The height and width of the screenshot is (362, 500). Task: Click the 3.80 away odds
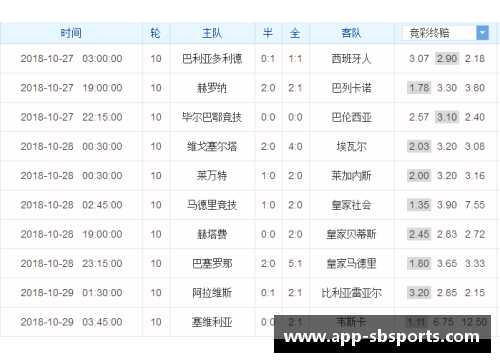[475, 88]
